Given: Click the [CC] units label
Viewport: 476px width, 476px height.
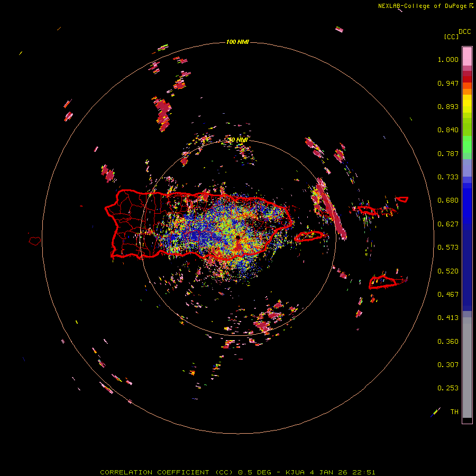Looking at the screenshot, I should pos(451,36).
